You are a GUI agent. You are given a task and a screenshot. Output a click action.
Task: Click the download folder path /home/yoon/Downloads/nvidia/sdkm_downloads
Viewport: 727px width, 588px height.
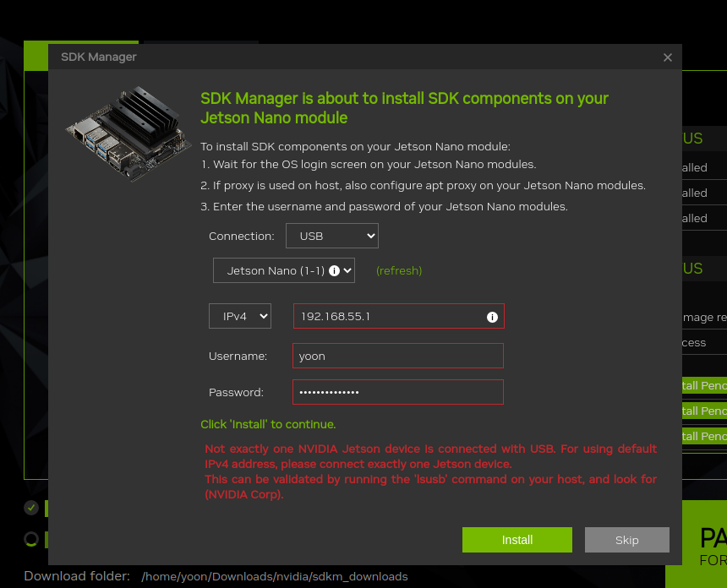coord(275,576)
